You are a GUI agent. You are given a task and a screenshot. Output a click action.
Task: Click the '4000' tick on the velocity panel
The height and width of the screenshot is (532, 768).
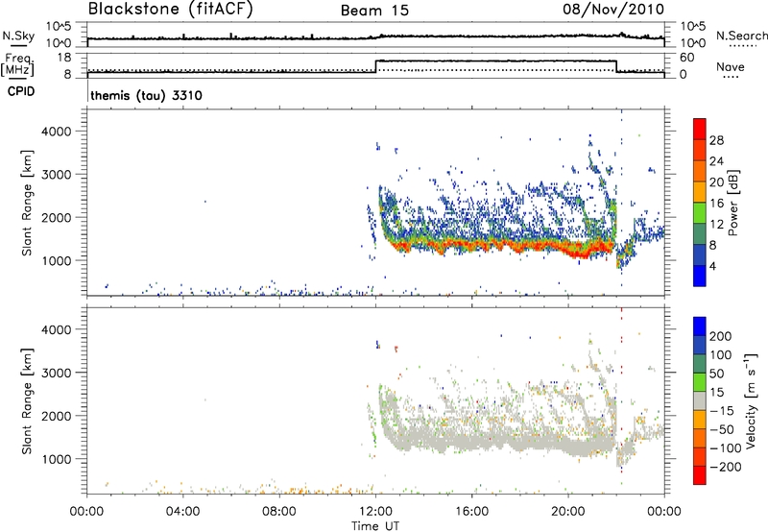56,329
